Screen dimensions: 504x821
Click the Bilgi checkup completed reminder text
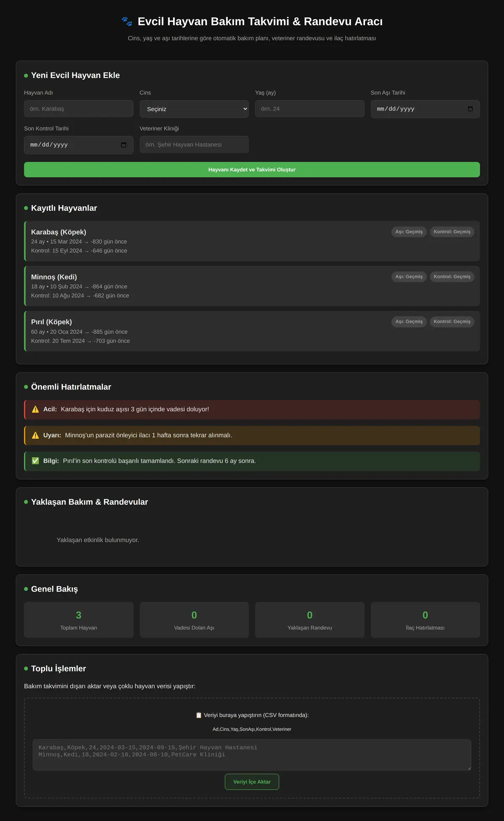159,461
